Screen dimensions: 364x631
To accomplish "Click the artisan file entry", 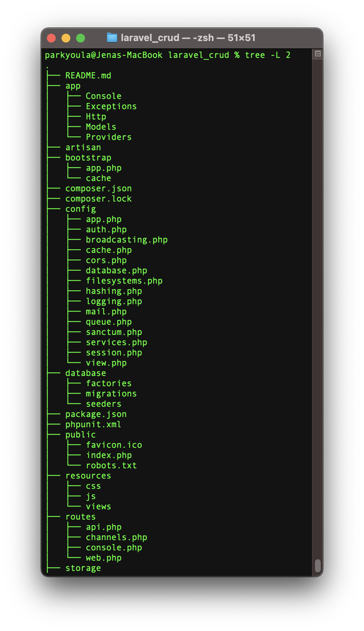I will point(83,147).
